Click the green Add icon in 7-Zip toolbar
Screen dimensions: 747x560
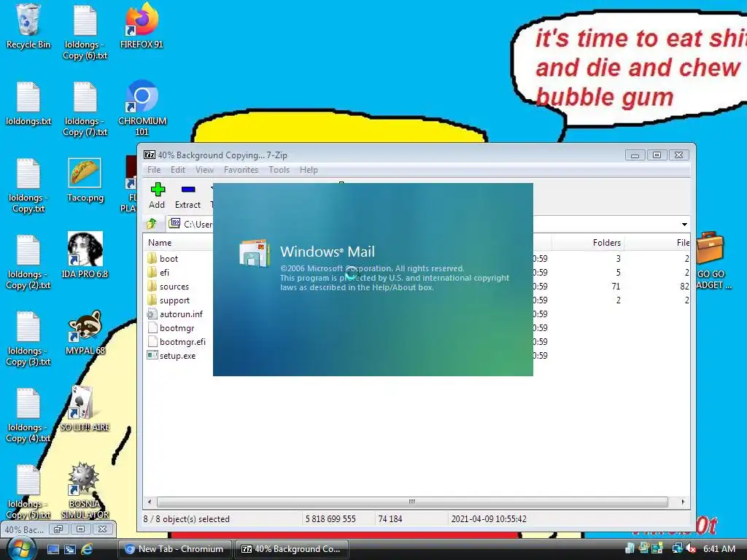coord(158,190)
